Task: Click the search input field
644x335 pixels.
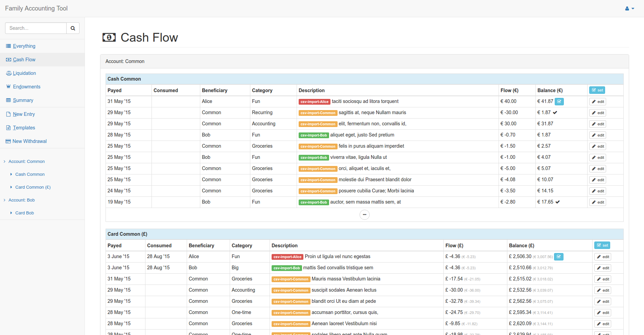Action: pyautogui.click(x=36, y=28)
